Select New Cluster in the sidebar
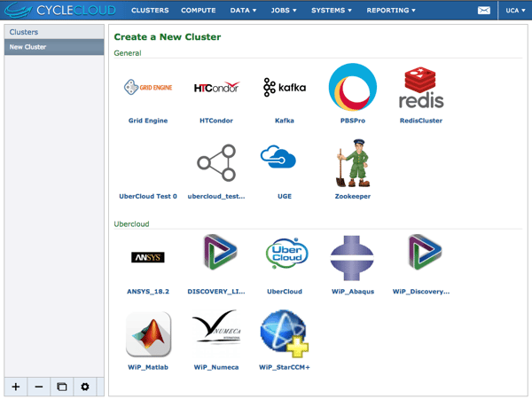Viewport: 532px width, 399px height. (54, 47)
